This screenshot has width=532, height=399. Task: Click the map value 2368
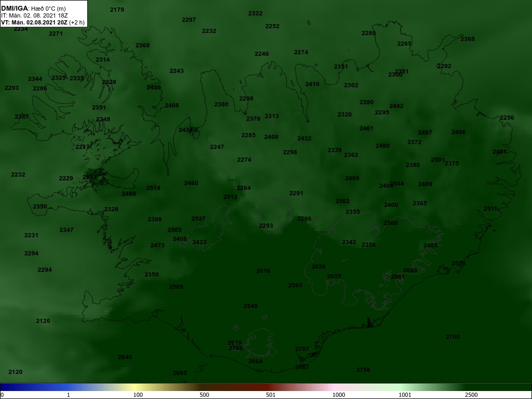click(468, 39)
